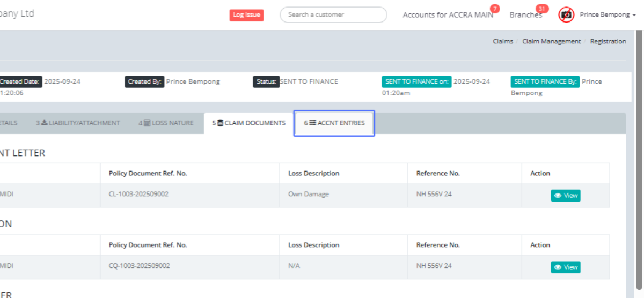Switch to the 4 LOSS NATURE tab
The image size is (644, 298).
(x=166, y=123)
